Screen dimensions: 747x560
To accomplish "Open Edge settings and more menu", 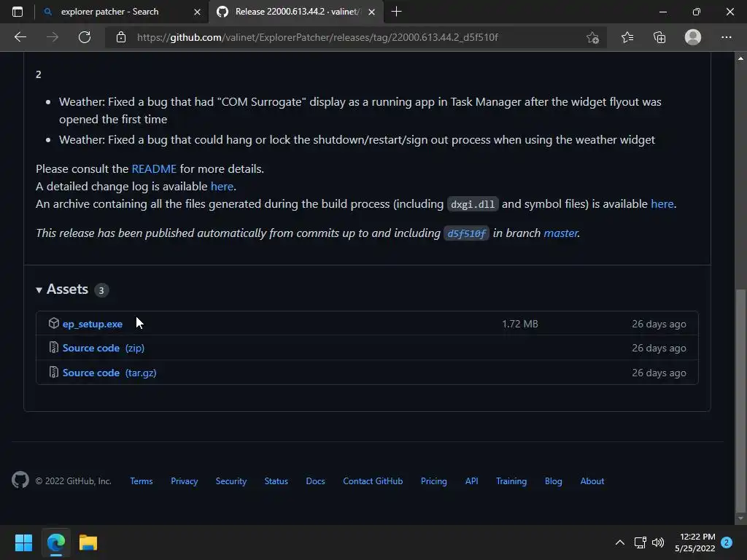I will coord(726,37).
